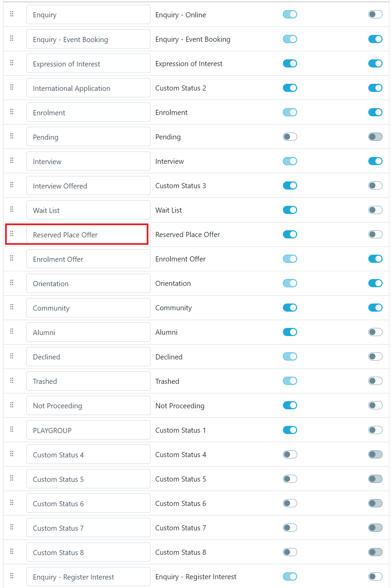Select the drag handle beside Community row

tap(12, 307)
